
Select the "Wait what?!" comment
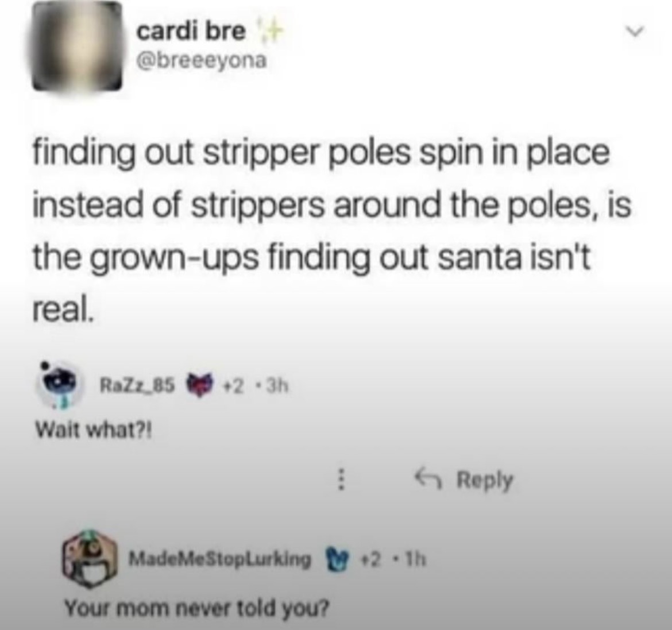click(94, 429)
